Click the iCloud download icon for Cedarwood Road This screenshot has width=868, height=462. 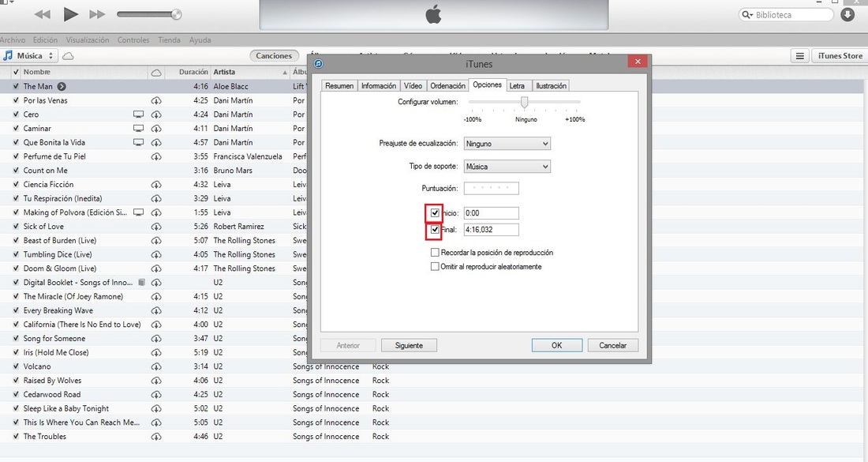(156, 394)
